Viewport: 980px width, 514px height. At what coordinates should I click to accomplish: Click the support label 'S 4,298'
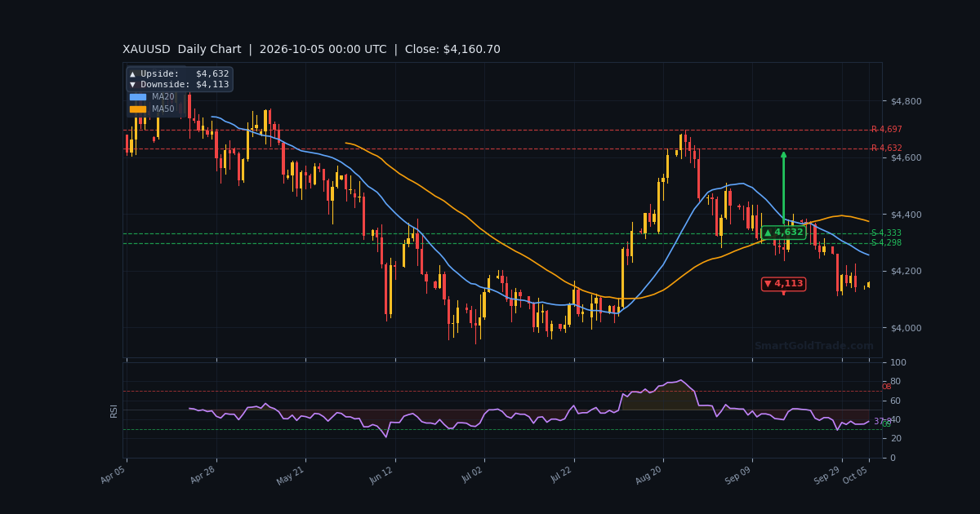pos(886,243)
